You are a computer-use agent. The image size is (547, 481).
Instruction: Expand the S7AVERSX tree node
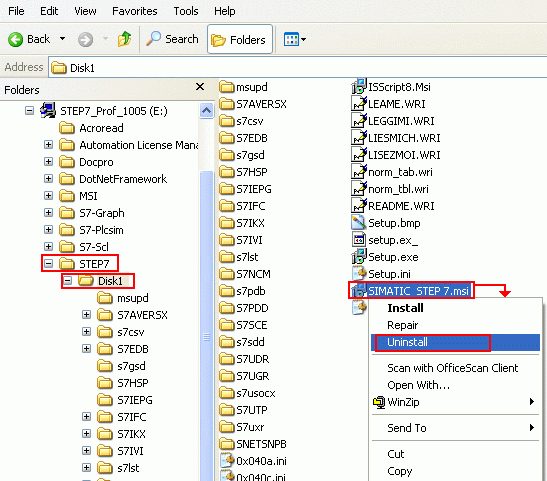[x=87, y=315]
